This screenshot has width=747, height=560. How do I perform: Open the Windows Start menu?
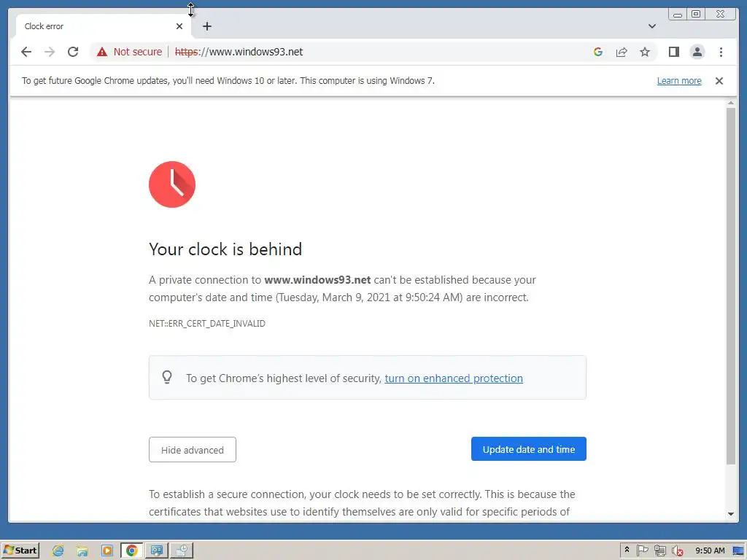pos(20,551)
